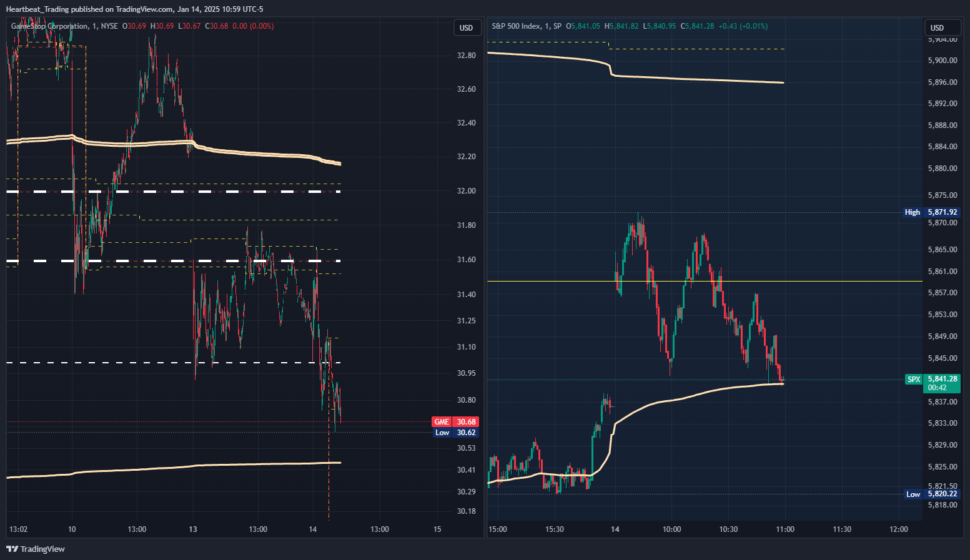Click the 5,853.00 price axis value
This screenshot has width=970, height=560.
pyautogui.click(x=943, y=315)
